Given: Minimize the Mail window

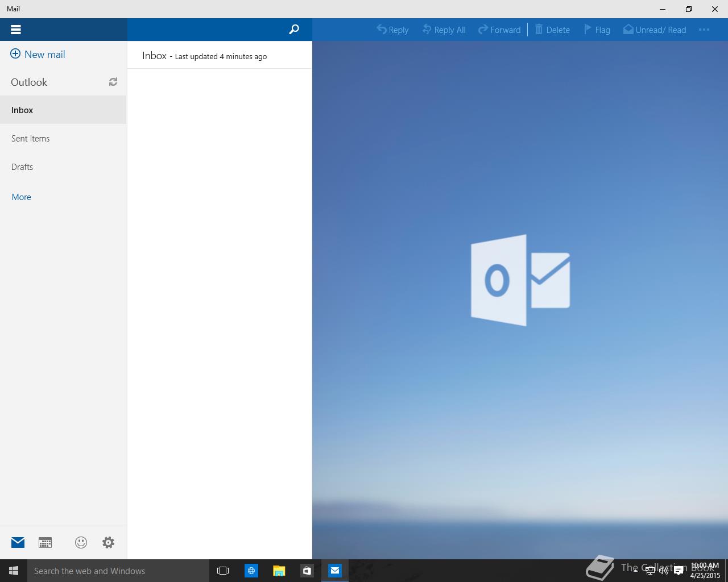Looking at the screenshot, I should 663,9.
